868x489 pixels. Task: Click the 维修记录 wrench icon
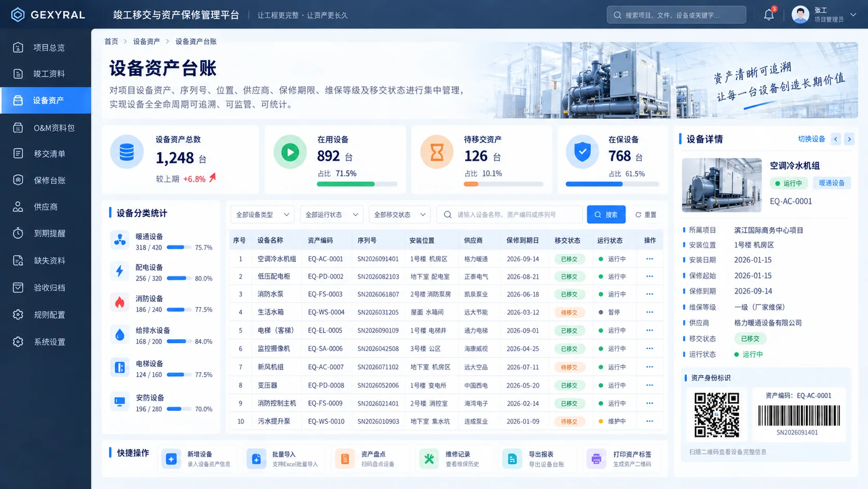429,459
